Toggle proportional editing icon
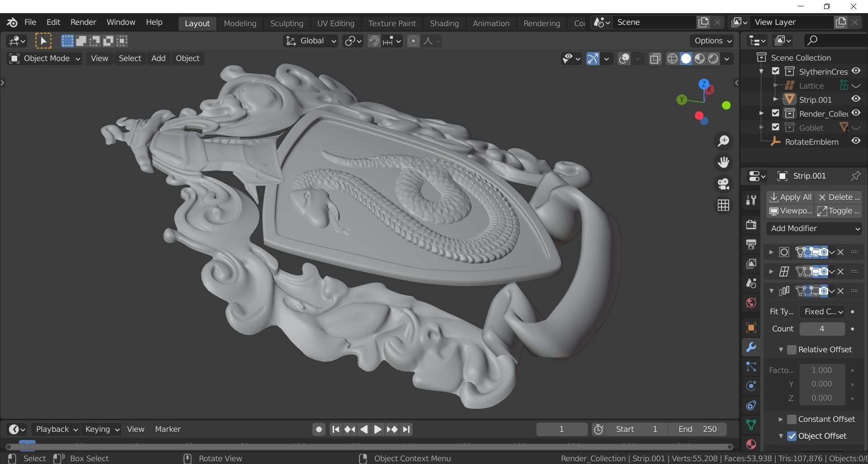This screenshot has height=464, width=868. click(413, 41)
